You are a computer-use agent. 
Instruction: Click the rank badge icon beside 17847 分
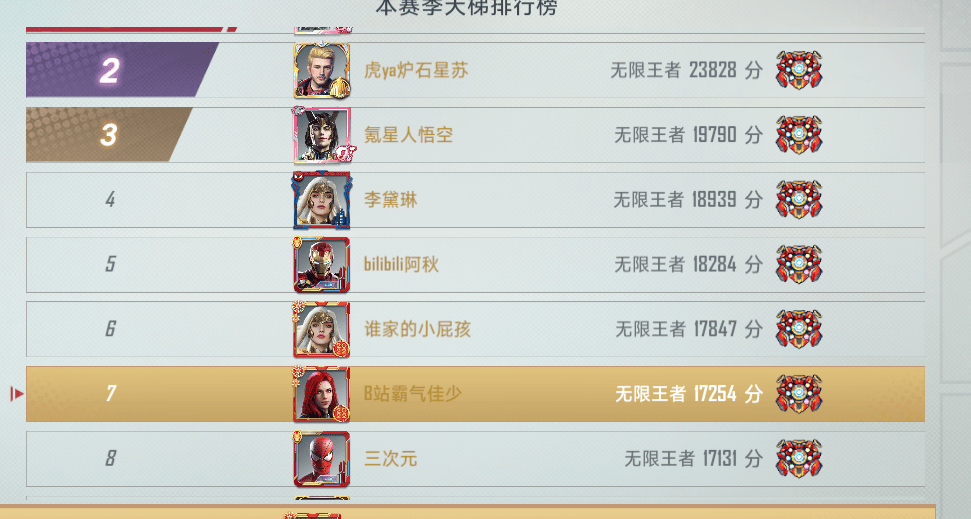(799, 329)
